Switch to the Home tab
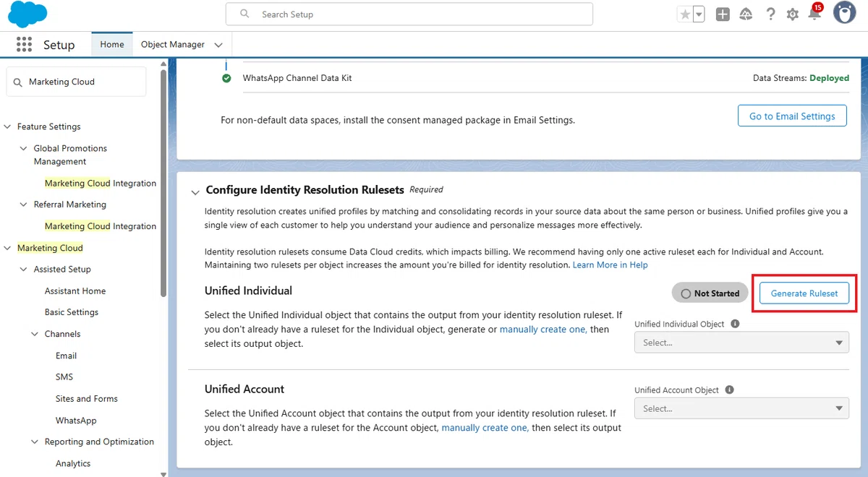The image size is (868, 477). click(x=112, y=44)
